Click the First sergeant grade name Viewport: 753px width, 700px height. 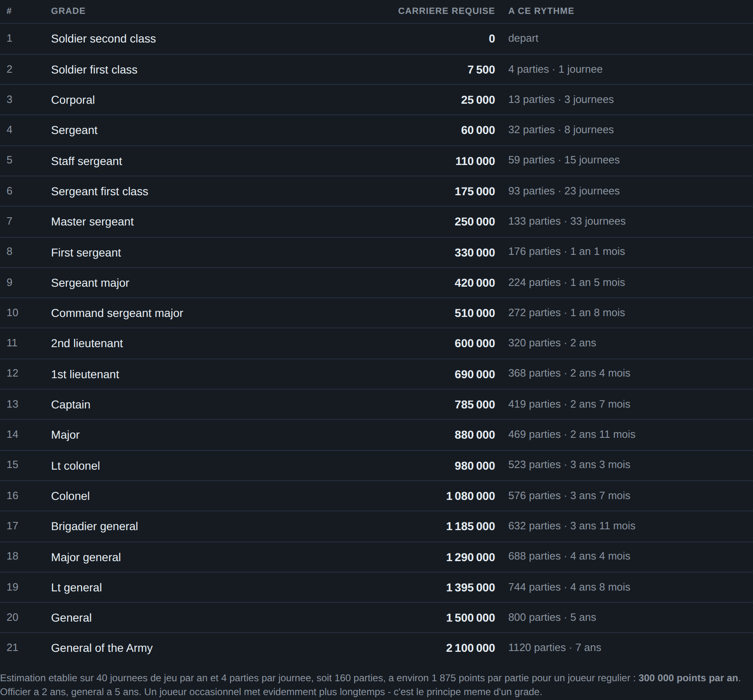tap(86, 253)
